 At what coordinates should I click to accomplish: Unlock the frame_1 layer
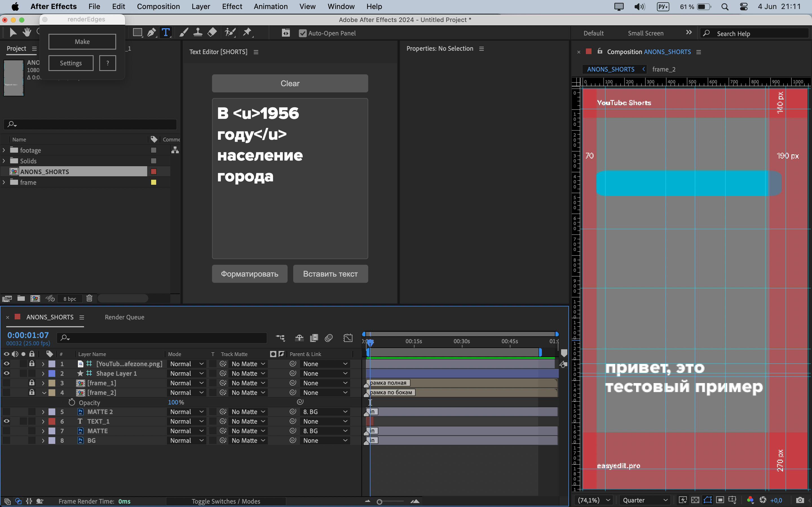coord(32,383)
